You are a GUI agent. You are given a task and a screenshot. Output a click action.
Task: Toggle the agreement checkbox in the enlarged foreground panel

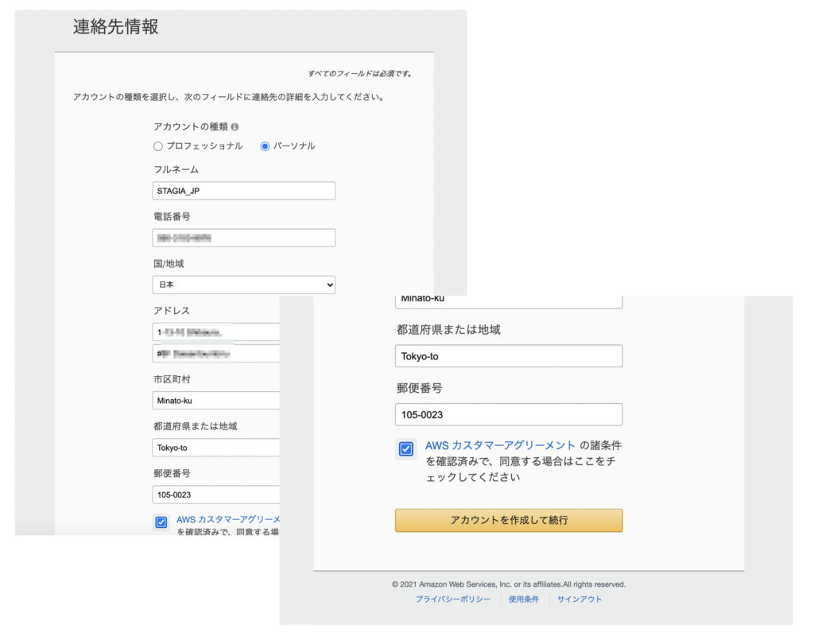tap(405, 450)
